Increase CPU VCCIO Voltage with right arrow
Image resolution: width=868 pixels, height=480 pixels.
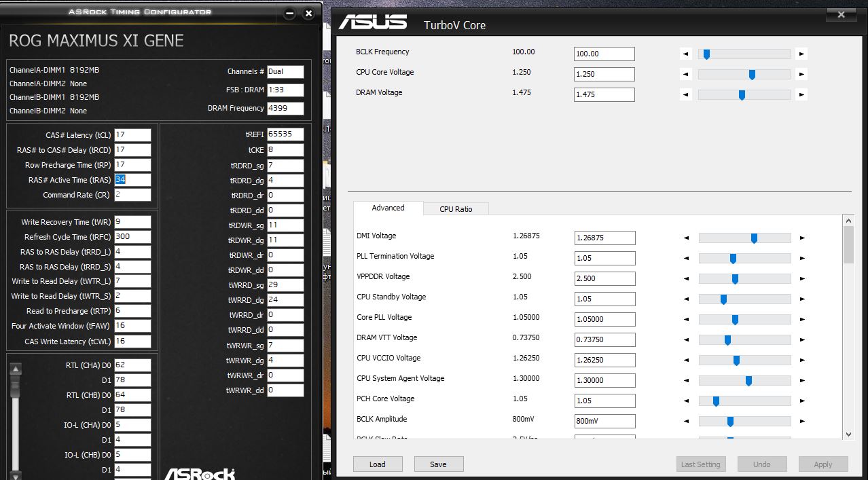click(x=802, y=361)
